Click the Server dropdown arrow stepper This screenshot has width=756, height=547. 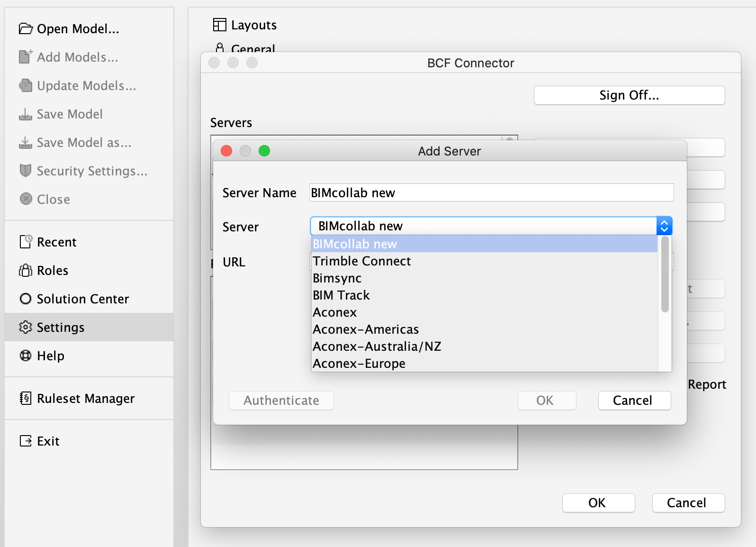(664, 226)
